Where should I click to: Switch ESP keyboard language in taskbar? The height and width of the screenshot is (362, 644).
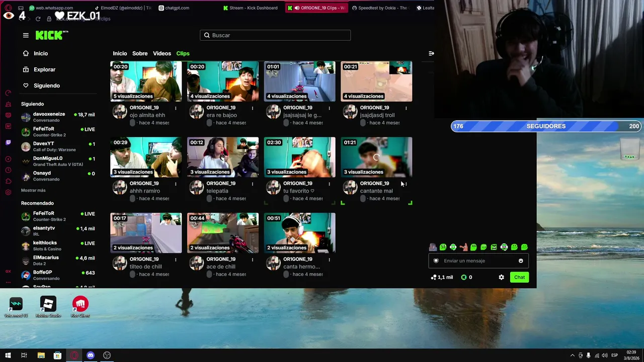click(x=615, y=355)
